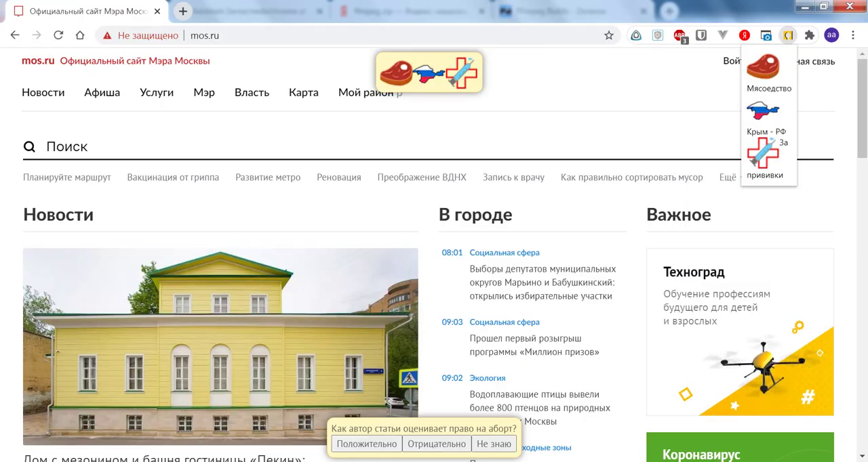The width and height of the screenshot is (868, 462).
Task: Click the 'Не защищено' security warning
Action: pyautogui.click(x=140, y=35)
